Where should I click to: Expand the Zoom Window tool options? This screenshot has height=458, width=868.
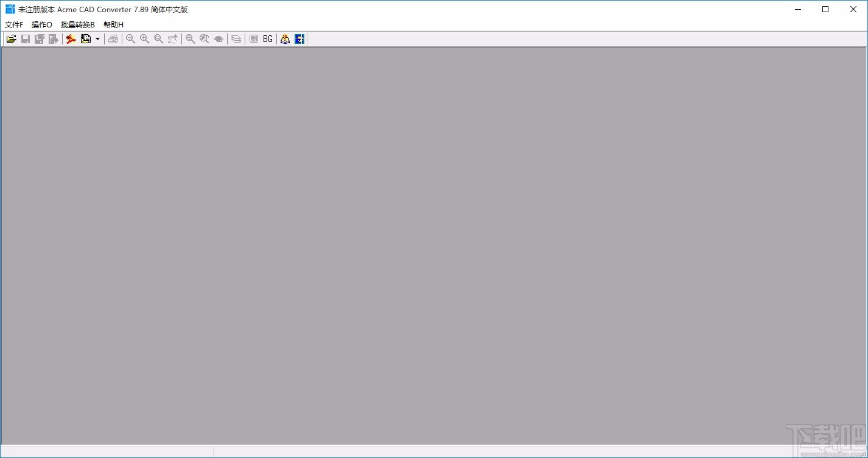point(158,38)
